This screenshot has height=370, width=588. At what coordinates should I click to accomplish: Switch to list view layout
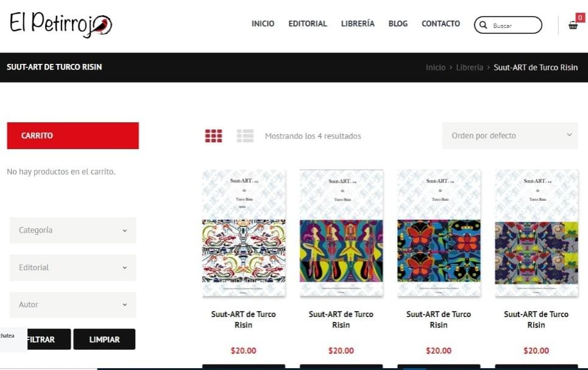[x=245, y=136]
